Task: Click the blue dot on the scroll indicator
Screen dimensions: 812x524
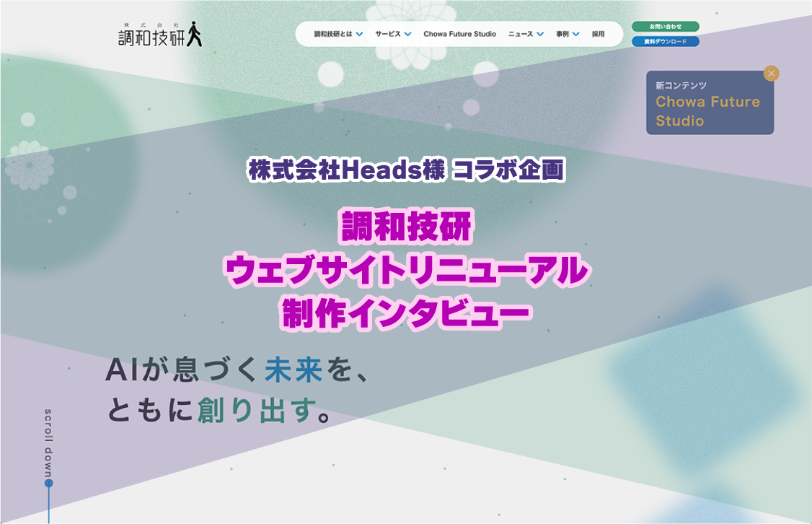Action: 49,483
